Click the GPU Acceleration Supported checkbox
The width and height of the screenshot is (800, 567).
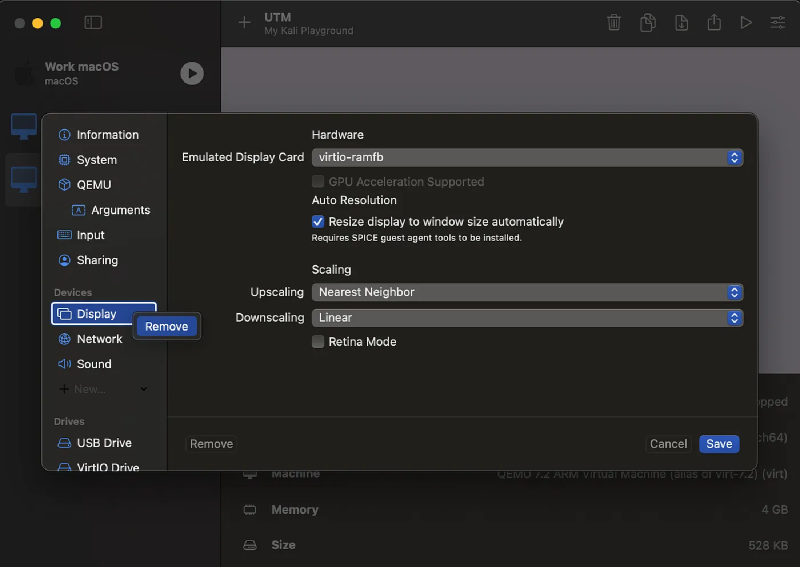click(x=318, y=182)
